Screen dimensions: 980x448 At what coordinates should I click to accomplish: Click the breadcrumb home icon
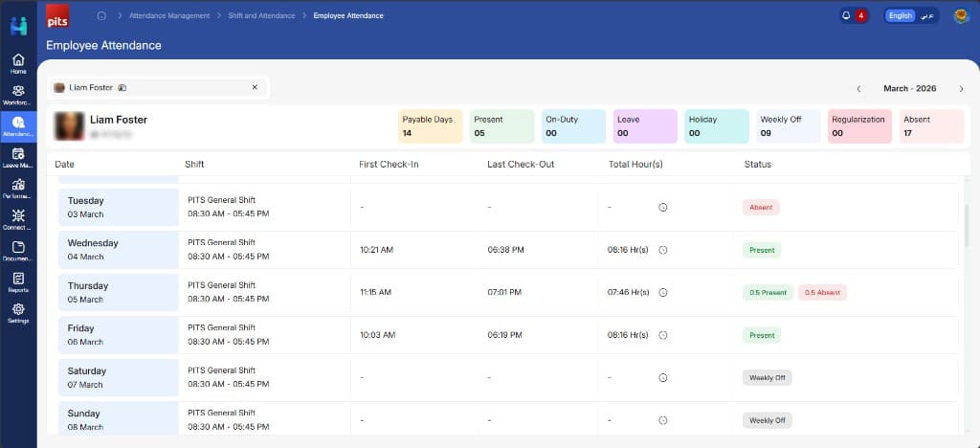point(101,15)
